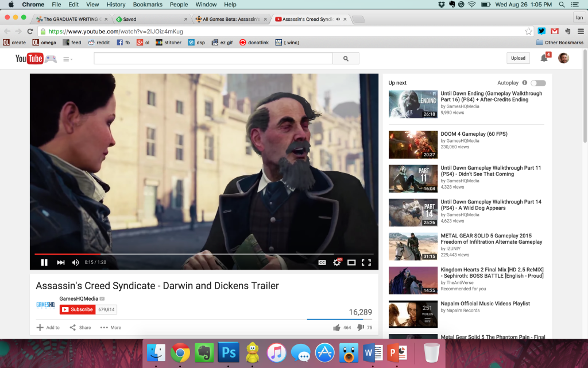Switch to GRADUATE WRITING tab

tap(71, 19)
